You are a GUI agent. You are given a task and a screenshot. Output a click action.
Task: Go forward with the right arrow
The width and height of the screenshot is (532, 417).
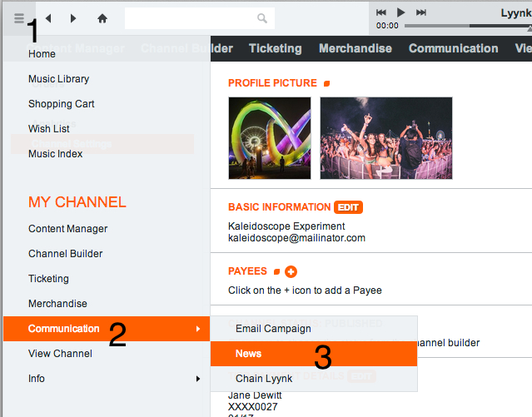73,18
